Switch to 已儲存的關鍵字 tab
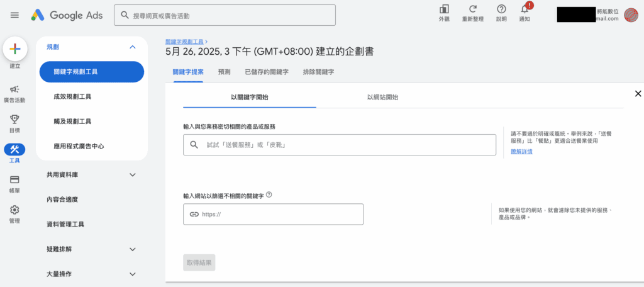The height and width of the screenshot is (287, 644). pyautogui.click(x=267, y=72)
